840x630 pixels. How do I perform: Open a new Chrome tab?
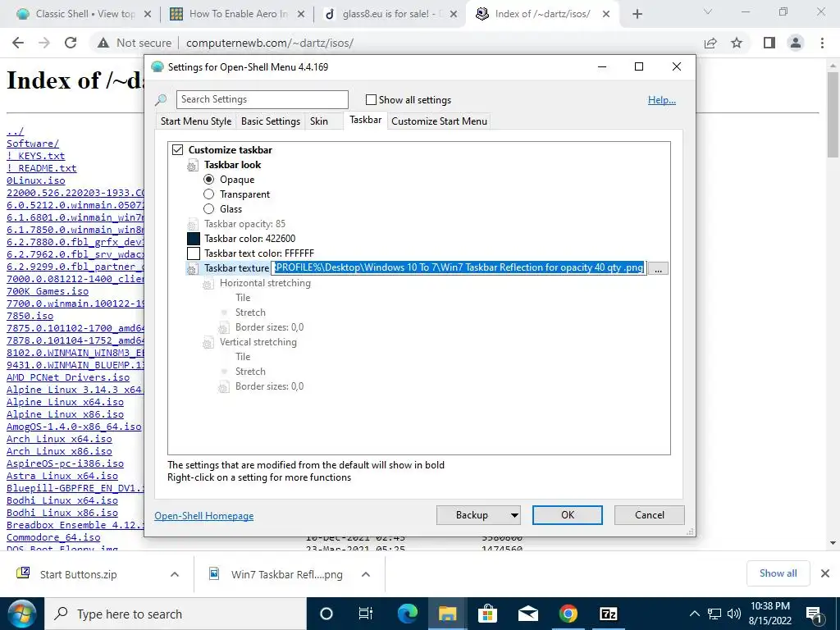coord(637,14)
